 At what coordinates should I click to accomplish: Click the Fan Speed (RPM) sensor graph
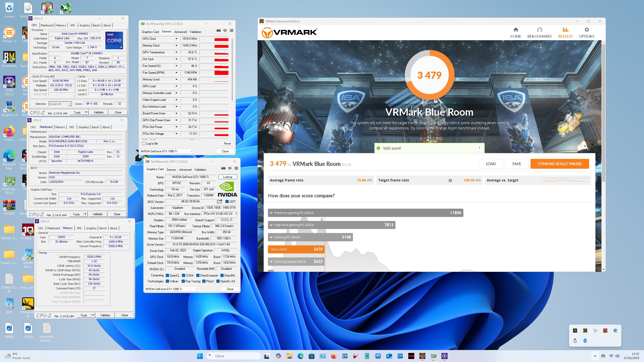[214, 73]
